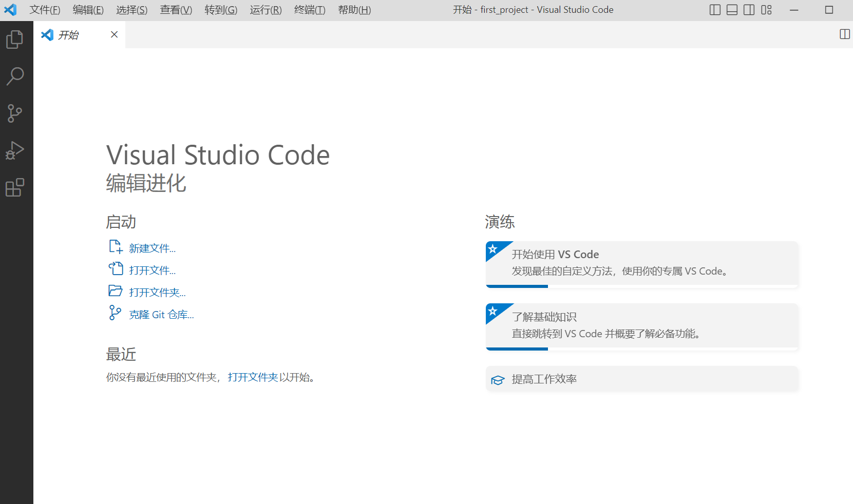Minimize the VS Code window

(794, 10)
